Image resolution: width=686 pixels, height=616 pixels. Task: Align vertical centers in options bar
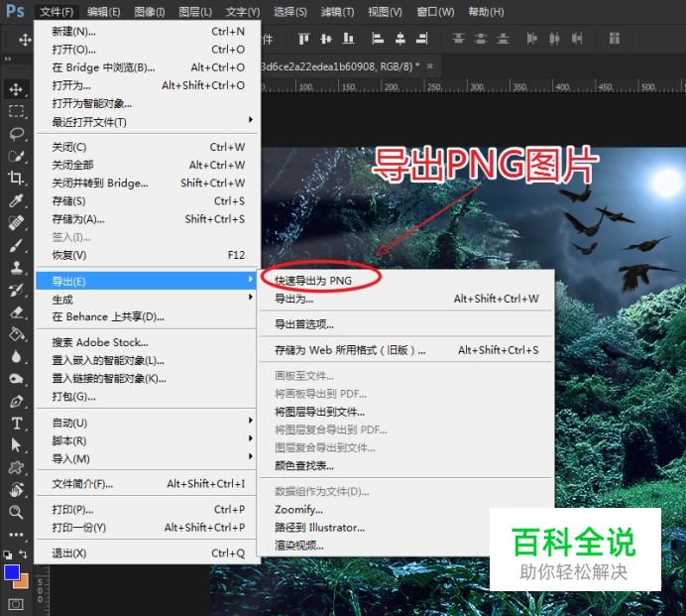click(326, 39)
